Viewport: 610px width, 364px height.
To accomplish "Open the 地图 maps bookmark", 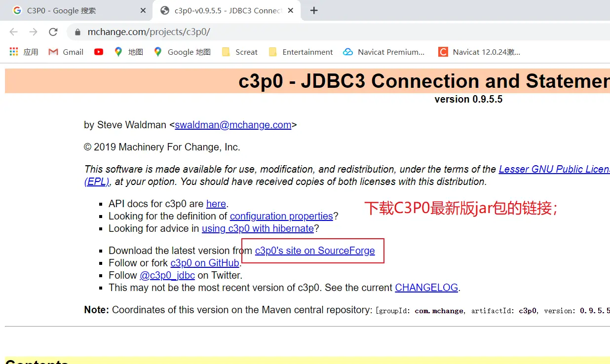I will click(129, 52).
